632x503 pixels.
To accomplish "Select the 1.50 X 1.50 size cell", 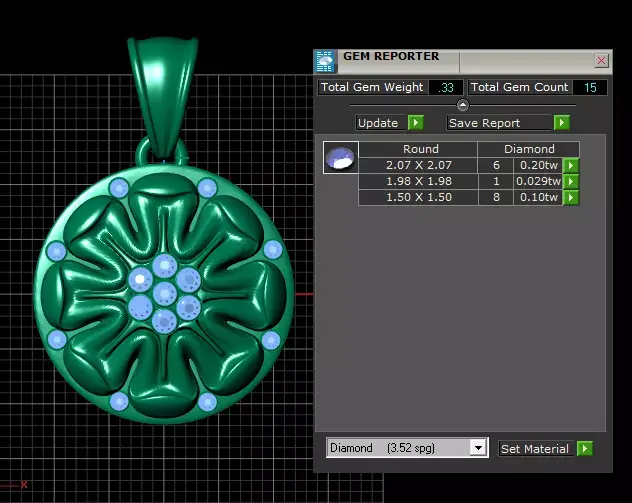I will [x=418, y=197].
